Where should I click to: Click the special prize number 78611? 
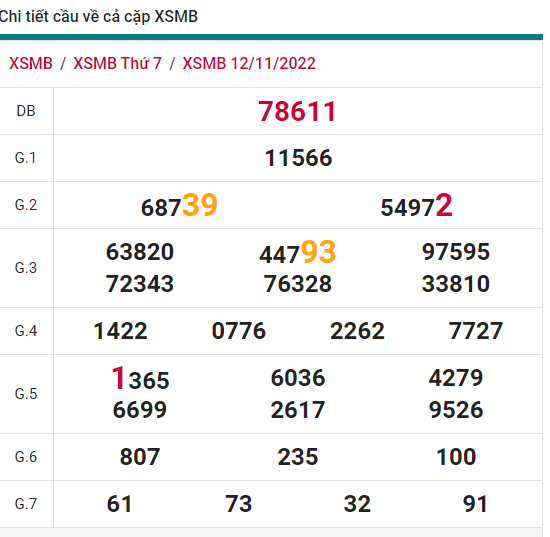(297, 112)
